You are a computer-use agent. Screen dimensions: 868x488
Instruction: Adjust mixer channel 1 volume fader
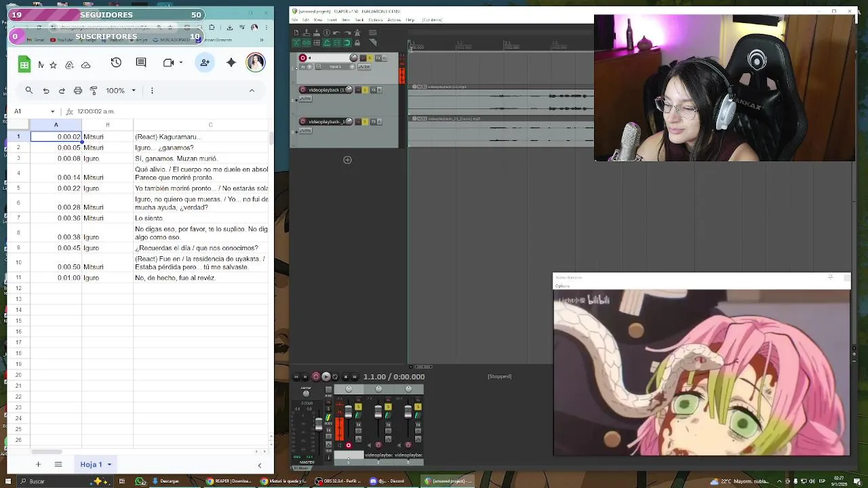tap(348, 411)
